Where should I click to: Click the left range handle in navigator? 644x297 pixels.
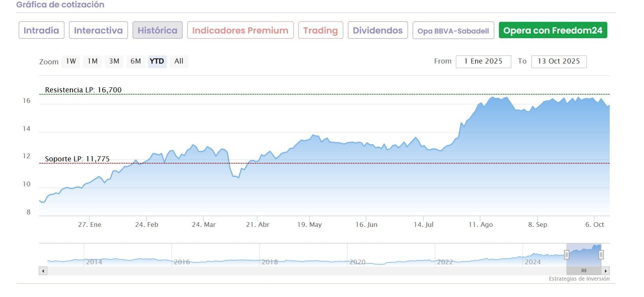(x=566, y=255)
